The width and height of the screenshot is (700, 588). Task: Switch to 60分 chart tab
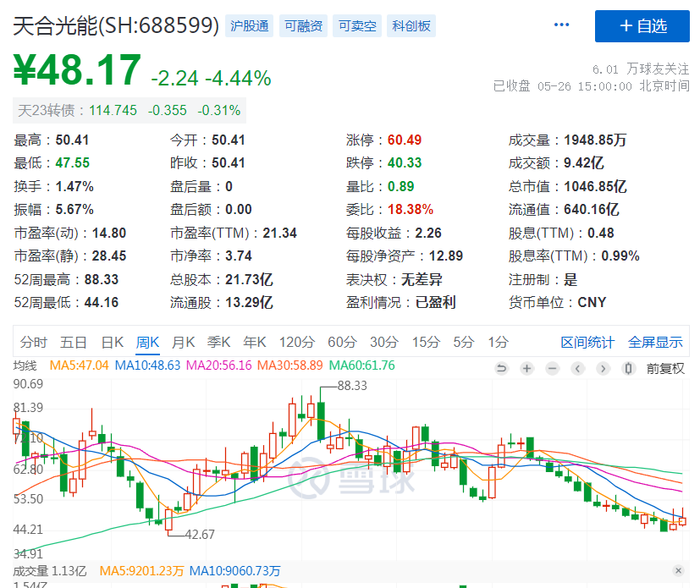[342, 342]
